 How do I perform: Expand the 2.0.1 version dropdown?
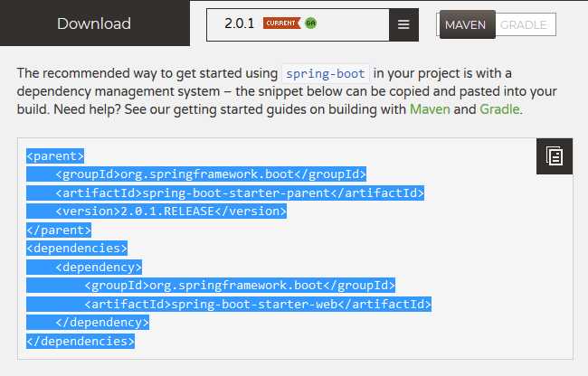click(298, 24)
